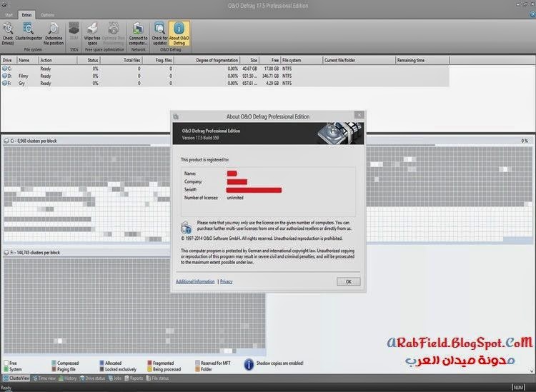Open the Reports tab

[x=134, y=378]
